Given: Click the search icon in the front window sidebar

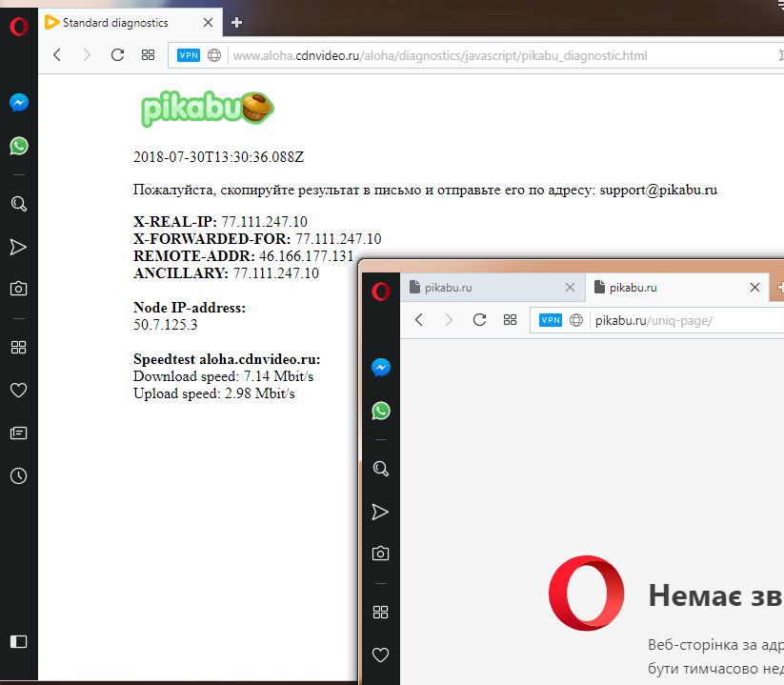Looking at the screenshot, I should tap(380, 468).
